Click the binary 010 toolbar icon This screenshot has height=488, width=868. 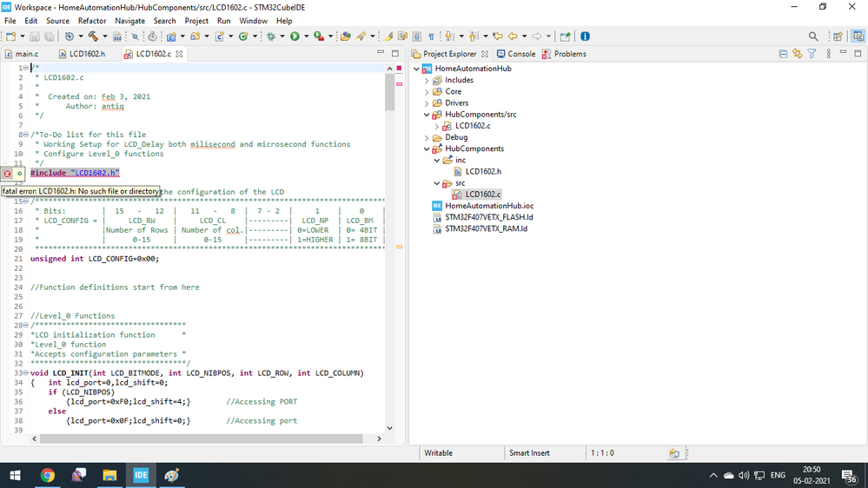116,36
